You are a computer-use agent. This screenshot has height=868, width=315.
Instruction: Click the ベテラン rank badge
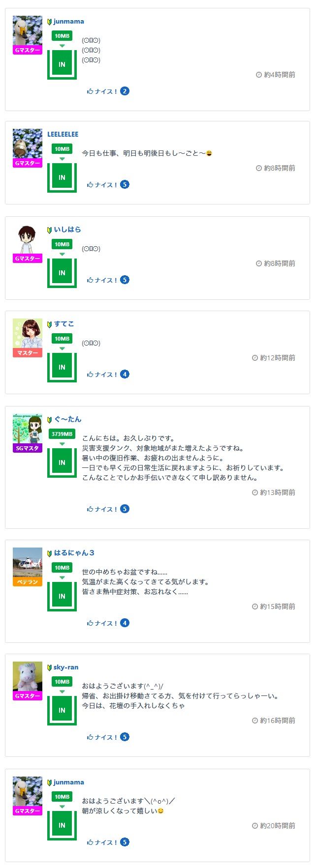tap(28, 582)
